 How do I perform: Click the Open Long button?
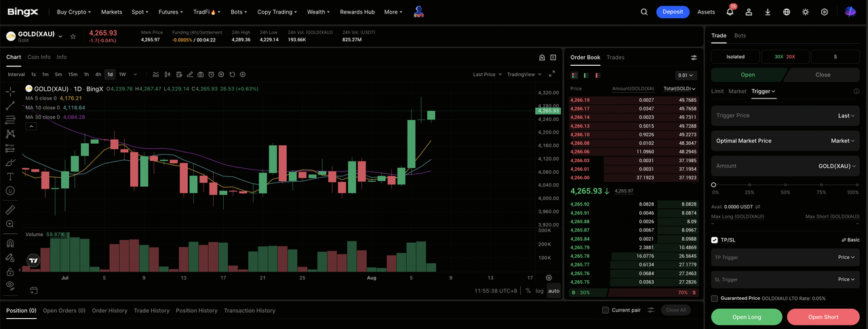tap(747, 317)
